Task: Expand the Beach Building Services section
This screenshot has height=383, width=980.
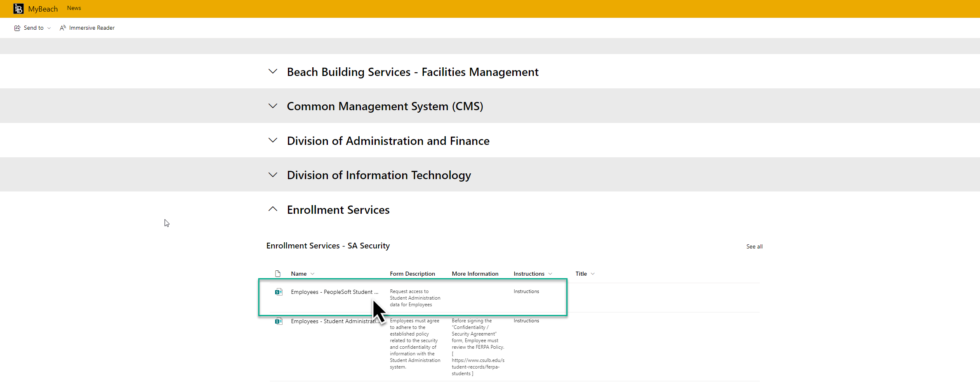Action: point(273,71)
